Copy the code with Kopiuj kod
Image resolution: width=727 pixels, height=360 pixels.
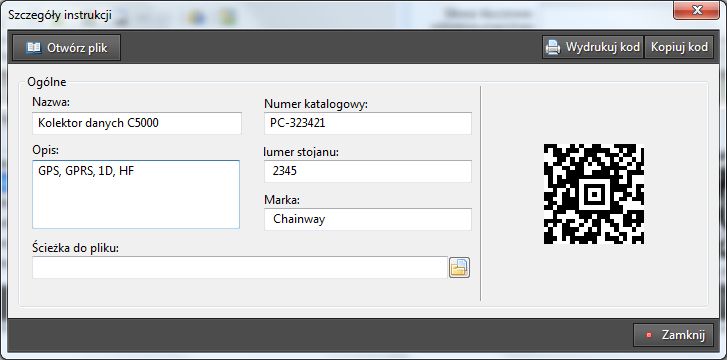tap(679, 47)
